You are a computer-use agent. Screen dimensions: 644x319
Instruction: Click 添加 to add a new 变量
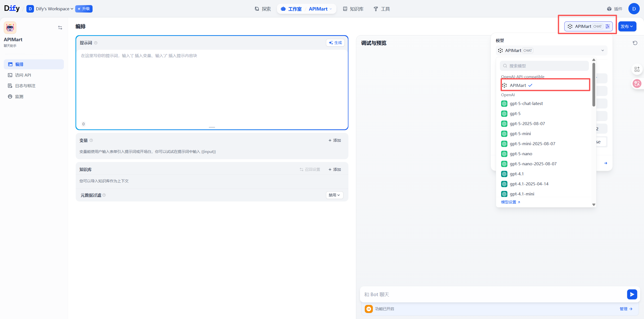pyautogui.click(x=334, y=140)
